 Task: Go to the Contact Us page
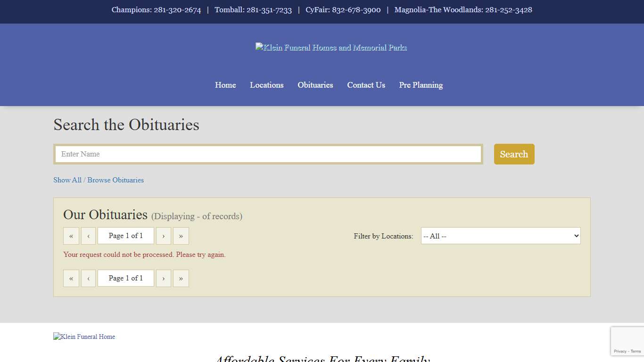366,85
